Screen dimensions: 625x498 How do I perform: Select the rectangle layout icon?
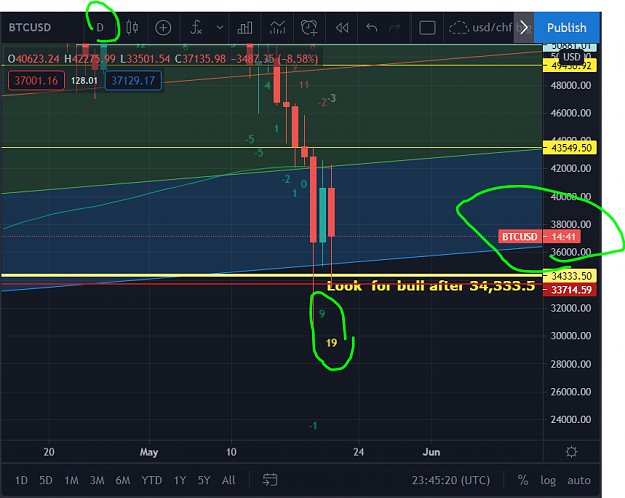[x=427, y=28]
